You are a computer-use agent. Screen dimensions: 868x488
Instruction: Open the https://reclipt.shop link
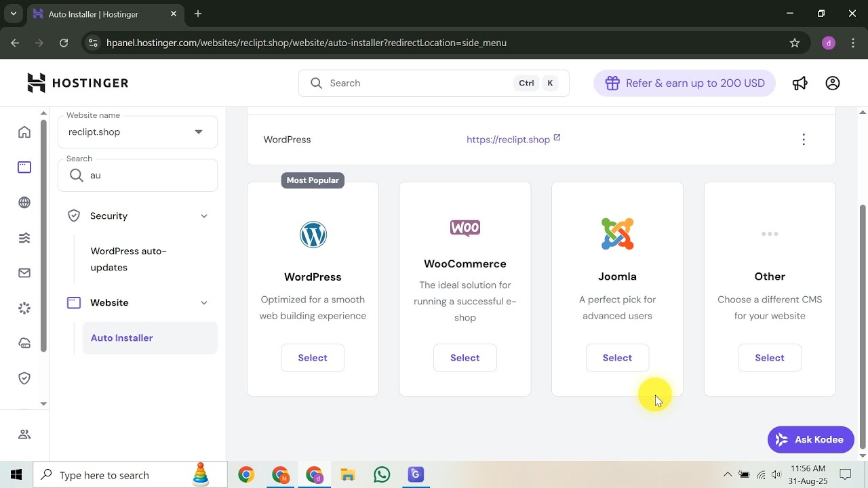[x=513, y=140]
